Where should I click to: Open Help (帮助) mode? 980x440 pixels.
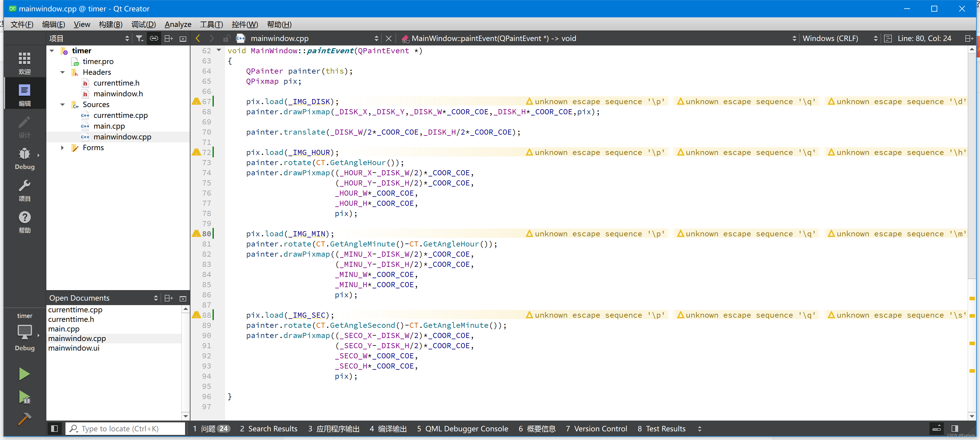coord(24,222)
